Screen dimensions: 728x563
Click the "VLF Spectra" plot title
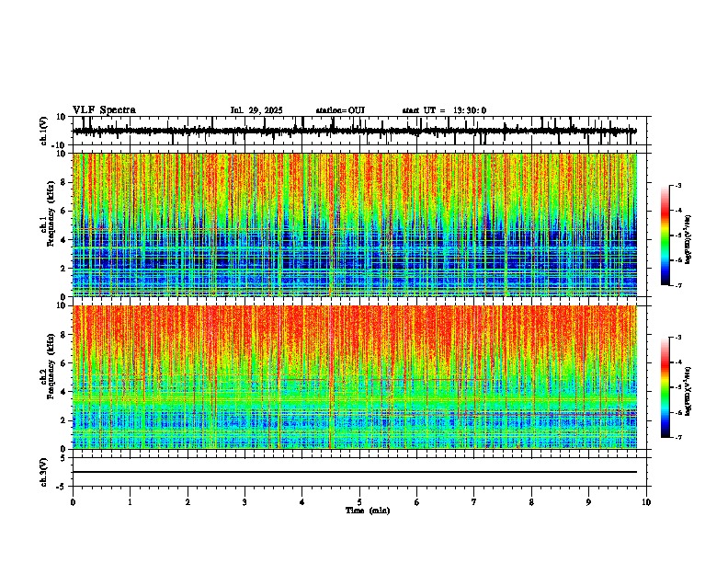click(x=104, y=110)
